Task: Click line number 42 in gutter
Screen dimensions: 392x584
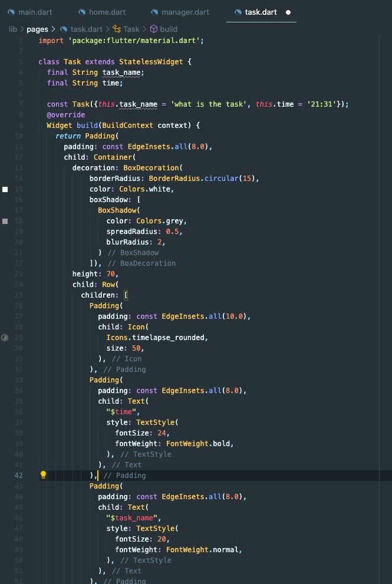Action: 19,475
